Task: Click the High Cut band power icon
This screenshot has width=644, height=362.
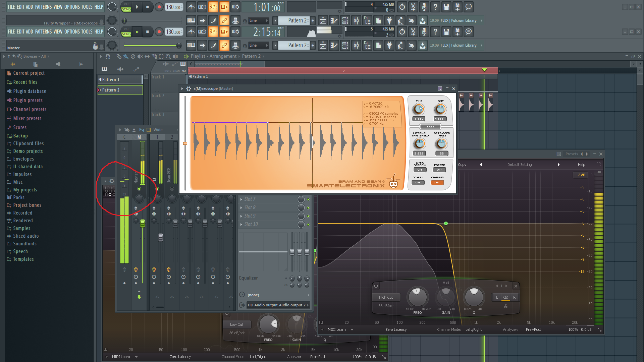Action: pyautogui.click(x=376, y=286)
